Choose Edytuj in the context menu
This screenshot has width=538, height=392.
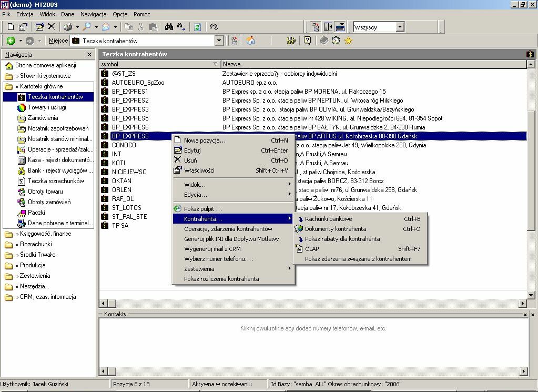pos(234,150)
